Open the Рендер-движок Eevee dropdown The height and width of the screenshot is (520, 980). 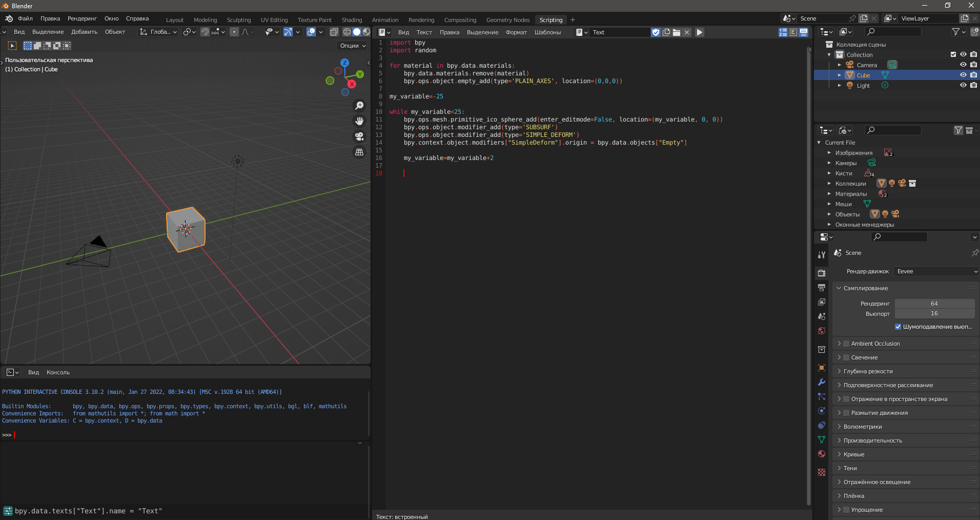[x=936, y=271]
